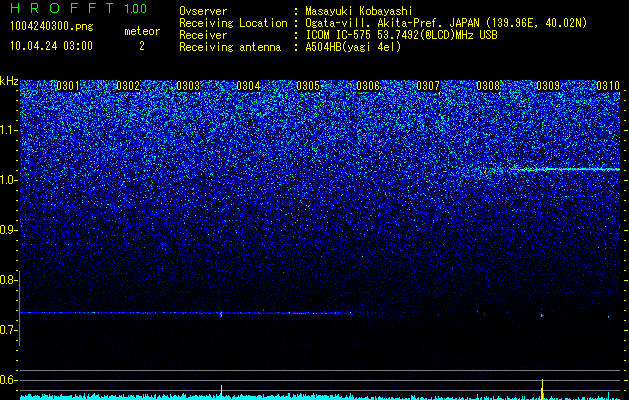Select the Ogata-vill. Akita-Pref. JAPAN location text
Screen dimensions: 629x400
point(446,23)
